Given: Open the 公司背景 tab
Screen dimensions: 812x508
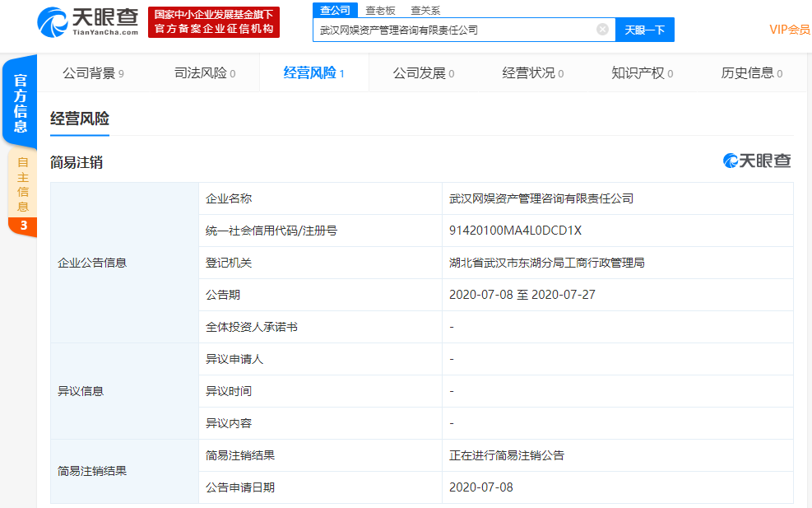Looking at the screenshot, I should [x=93, y=73].
